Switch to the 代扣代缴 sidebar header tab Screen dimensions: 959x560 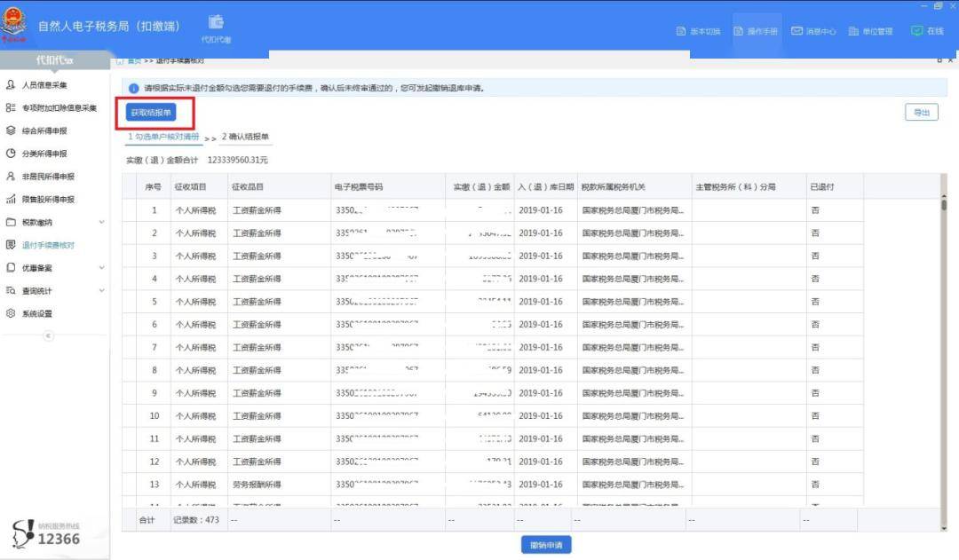point(54,60)
